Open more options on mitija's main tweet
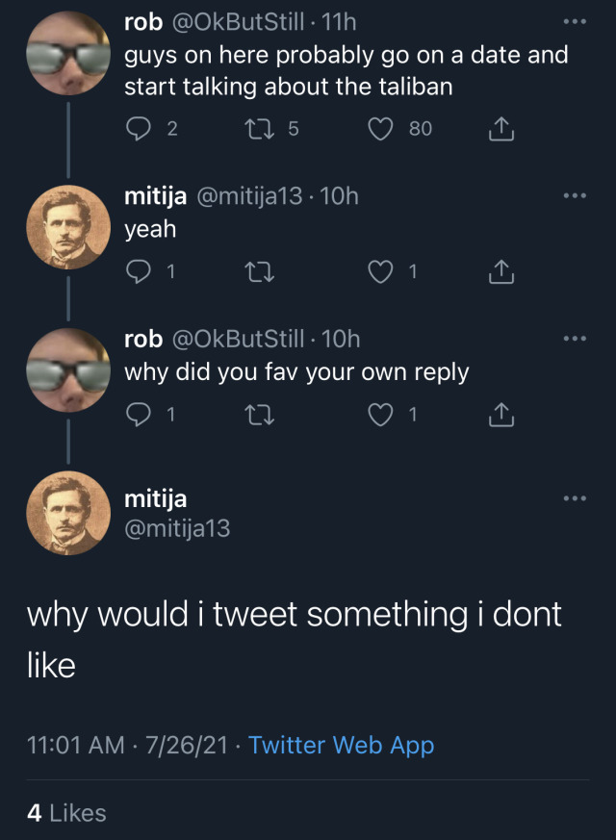 (x=574, y=498)
